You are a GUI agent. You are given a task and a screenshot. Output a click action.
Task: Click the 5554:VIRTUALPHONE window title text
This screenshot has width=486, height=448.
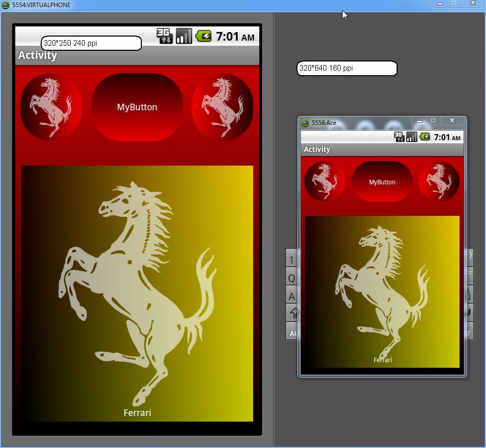tap(41, 5)
